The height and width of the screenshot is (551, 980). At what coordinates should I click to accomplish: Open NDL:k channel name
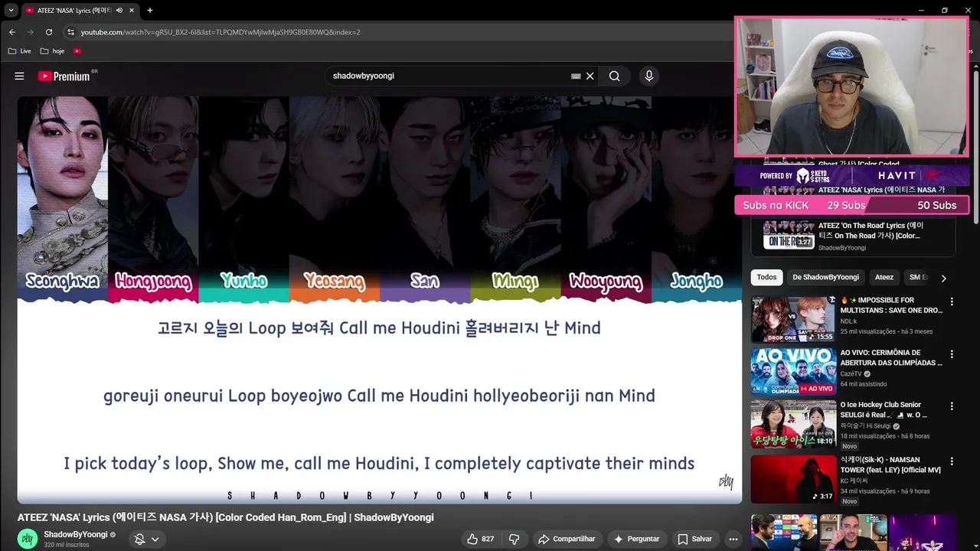click(848, 321)
